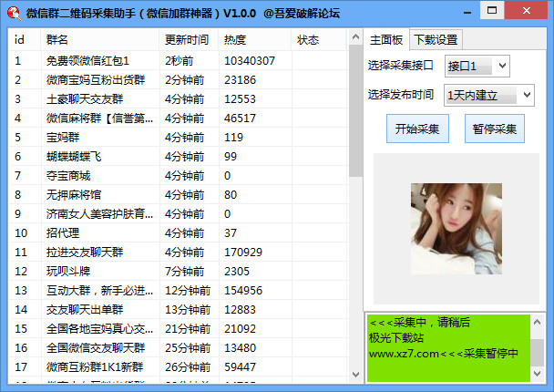Click update time 7分钟前

pyautogui.click(x=184, y=271)
